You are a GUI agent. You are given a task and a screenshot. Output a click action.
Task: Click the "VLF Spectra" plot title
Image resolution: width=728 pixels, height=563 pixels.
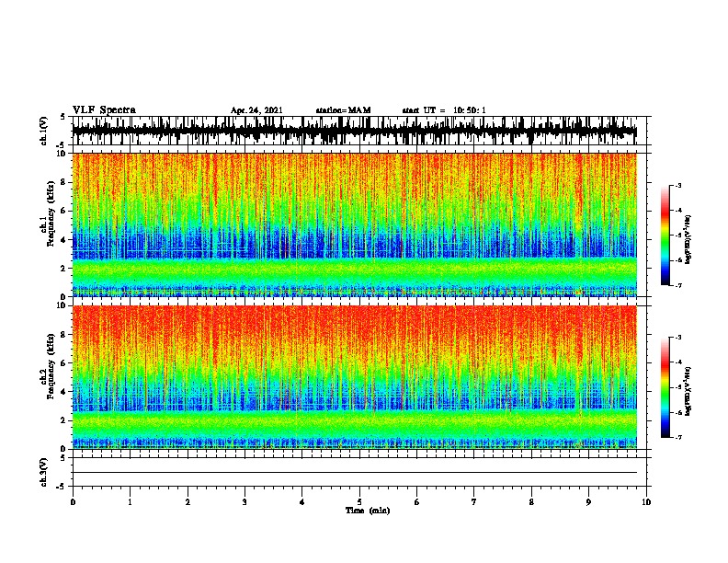click(104, 110)
